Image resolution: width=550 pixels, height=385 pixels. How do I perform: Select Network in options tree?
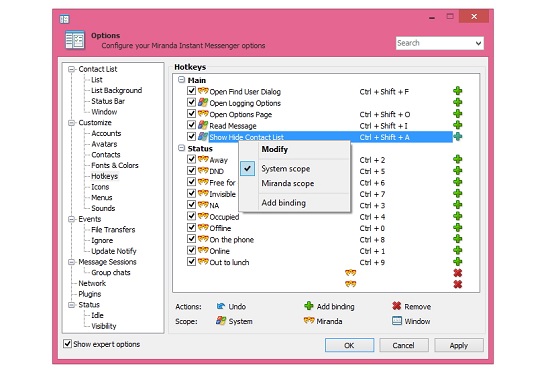click(x=92, y=283)
